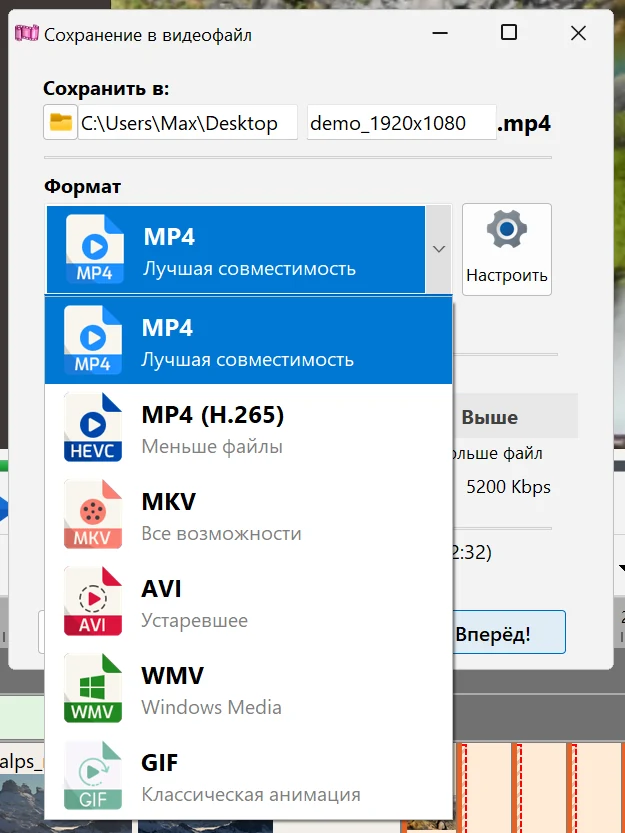Image resolution: width=625 pixels, height=833 pixels.
Task: Click the MP4 icon in the selected combo box
Action: (x=95, y=249)
